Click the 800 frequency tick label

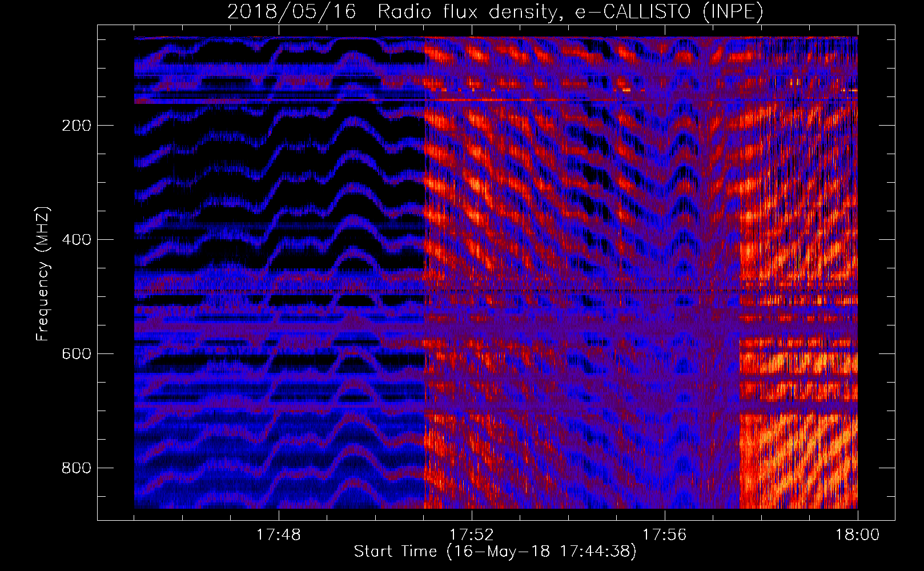tap(77, 468)
